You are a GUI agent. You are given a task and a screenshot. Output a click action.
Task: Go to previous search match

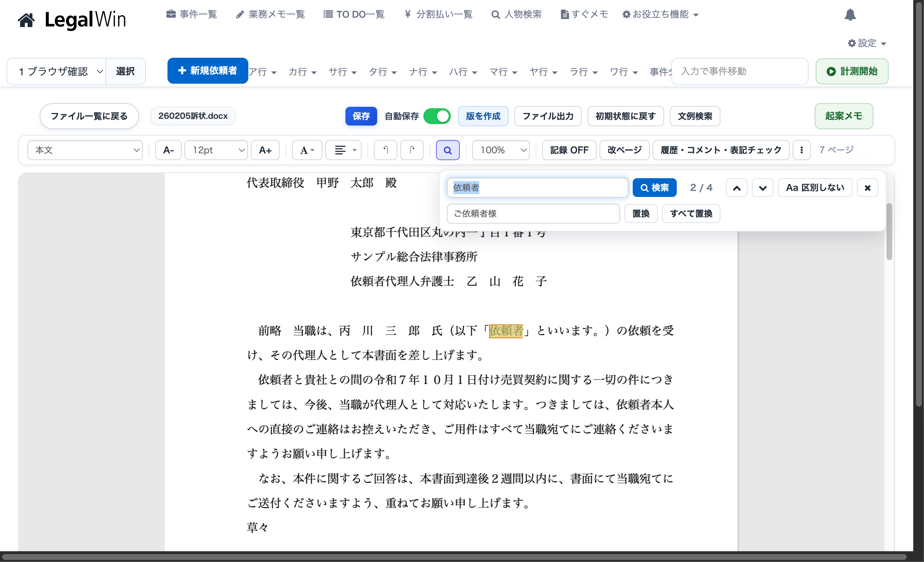click(x=737, y=188)
